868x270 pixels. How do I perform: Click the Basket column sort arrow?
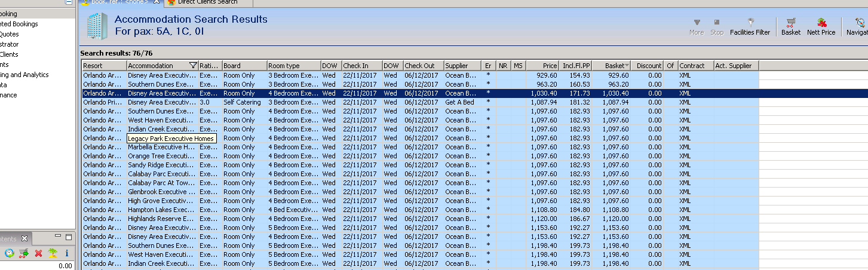coord(626,66)
